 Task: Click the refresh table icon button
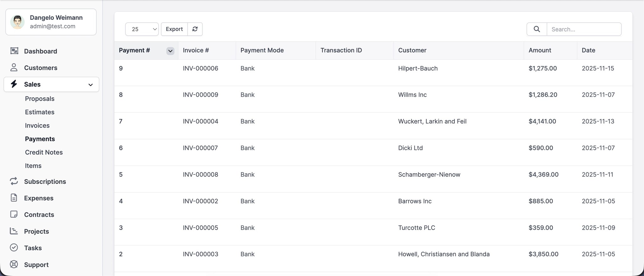195,29
